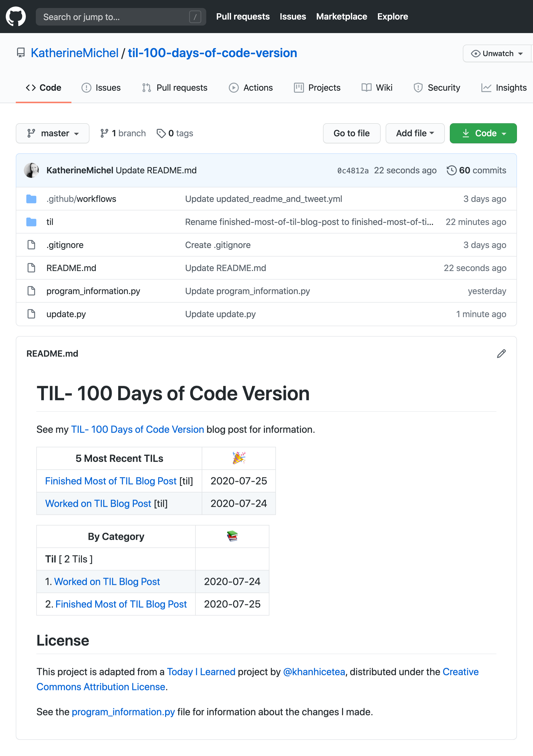Expand the Add file dropdown
533x756 pixels.
pos(415,133)
